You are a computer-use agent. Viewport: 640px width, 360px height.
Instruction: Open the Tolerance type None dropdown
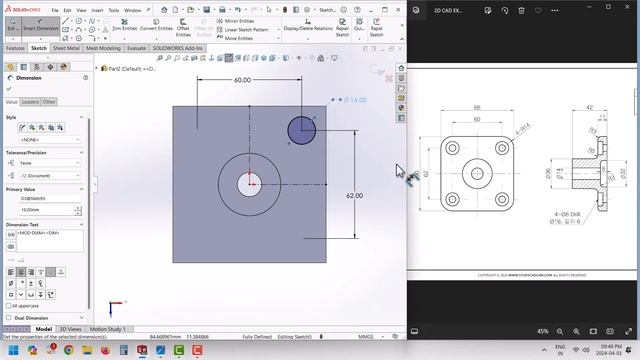point(49,163)
